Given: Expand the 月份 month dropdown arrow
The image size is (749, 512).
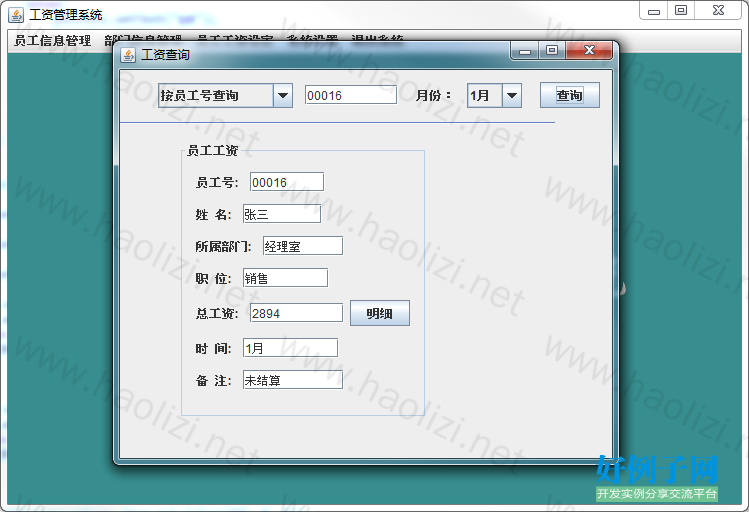Looking at the screenshot, I should [x=511, y=95].
